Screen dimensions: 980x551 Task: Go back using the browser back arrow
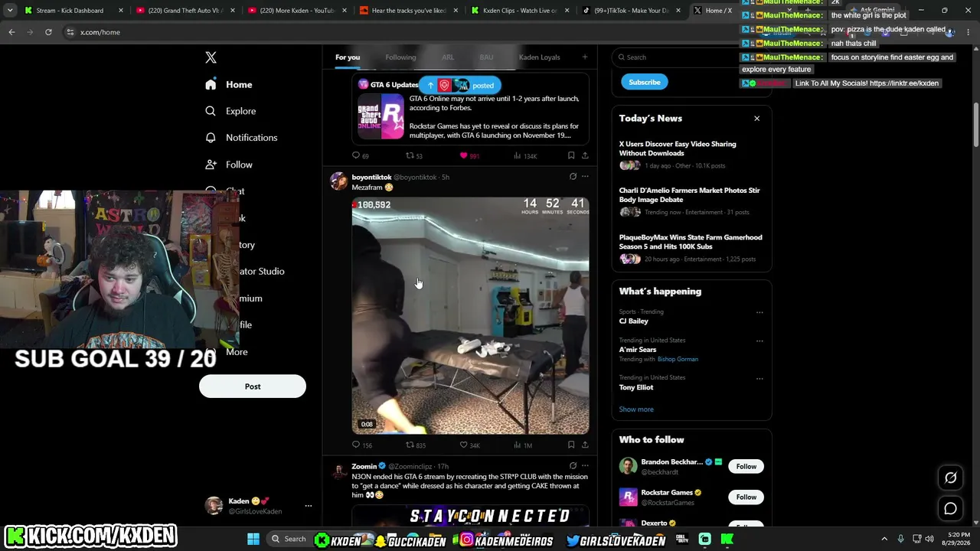[x=11, y=32]
